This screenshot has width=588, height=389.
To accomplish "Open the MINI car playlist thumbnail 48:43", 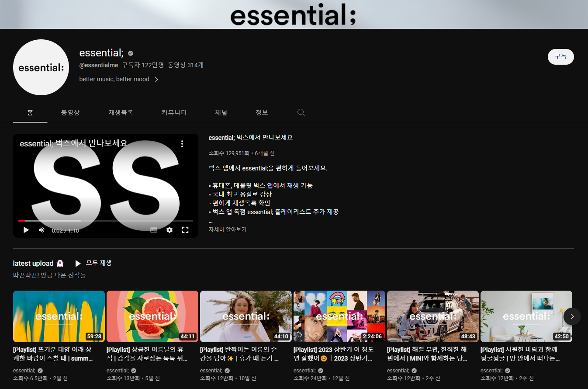I will click(x=433, y=316).
